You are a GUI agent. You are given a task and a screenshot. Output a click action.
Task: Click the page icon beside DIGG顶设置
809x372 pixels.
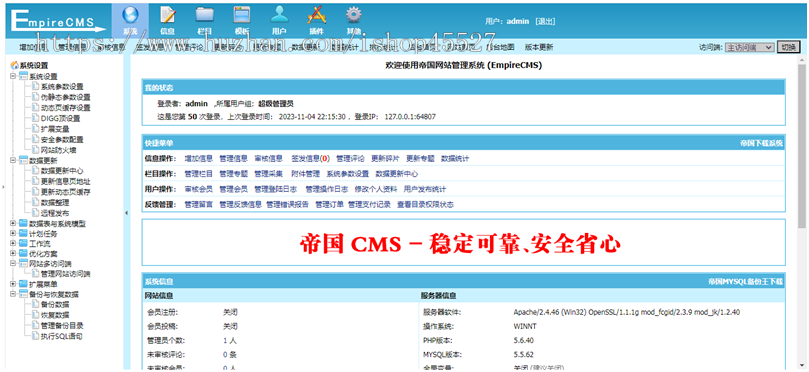[x=35, y=118]
